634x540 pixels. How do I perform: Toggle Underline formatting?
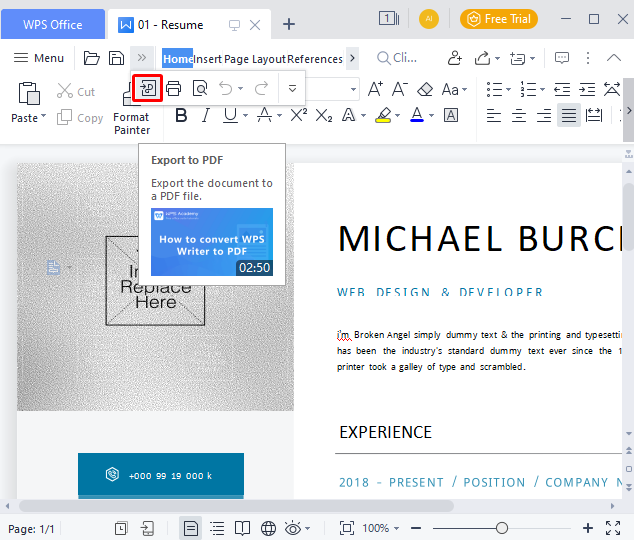tap(230, 116)
